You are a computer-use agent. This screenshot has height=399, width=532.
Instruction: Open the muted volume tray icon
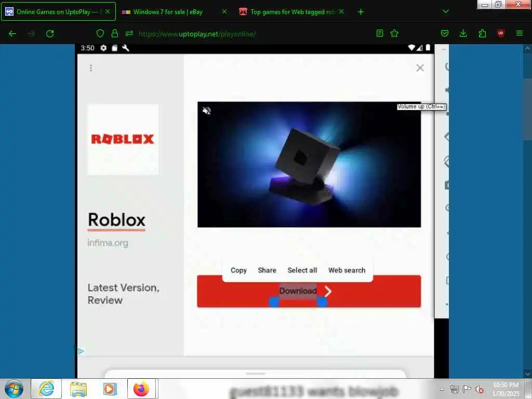(480, 390)
